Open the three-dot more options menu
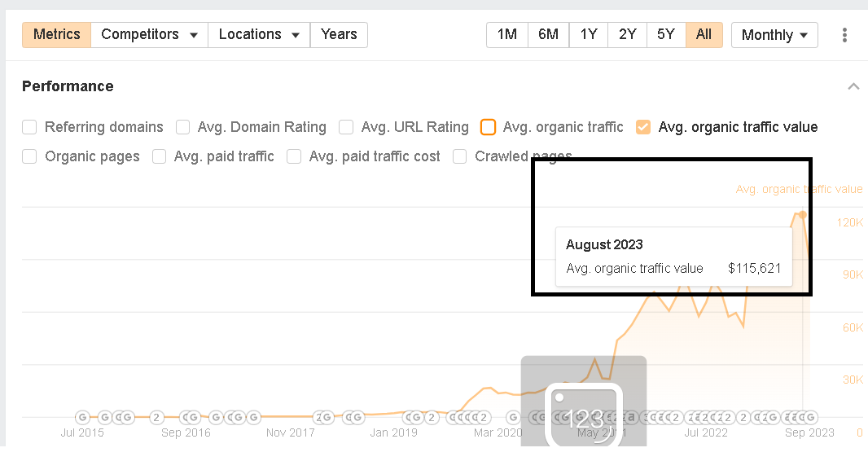Viewport: 868px width, 461px height. tap(844, 35)
